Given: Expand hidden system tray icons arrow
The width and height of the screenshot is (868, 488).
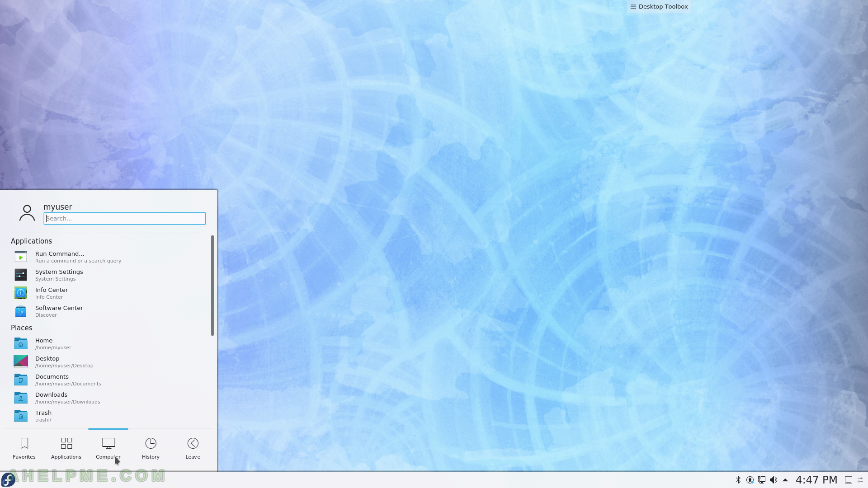Looking at the screenshot, I should click(785, 480).
